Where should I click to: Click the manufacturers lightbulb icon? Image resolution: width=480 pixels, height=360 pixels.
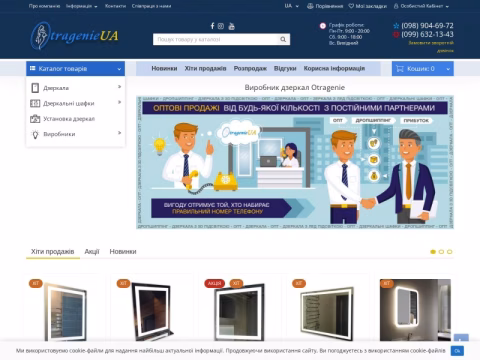35,134
